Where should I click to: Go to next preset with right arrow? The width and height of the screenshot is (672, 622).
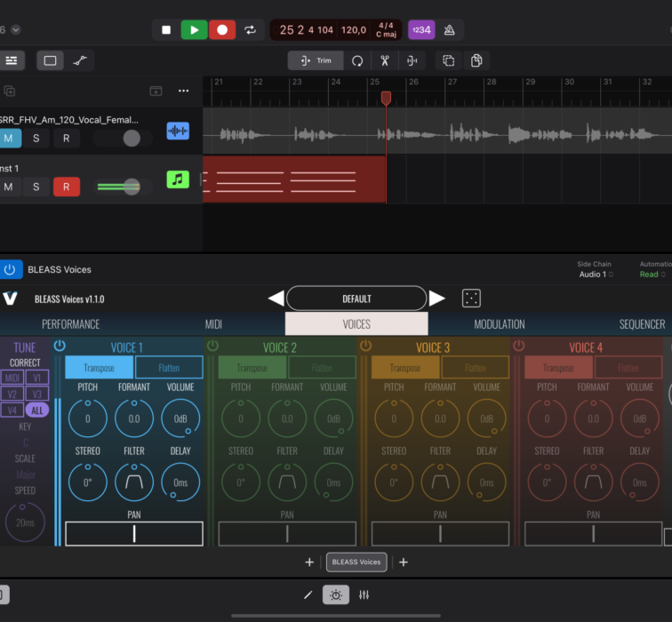(x=437, y=299)
